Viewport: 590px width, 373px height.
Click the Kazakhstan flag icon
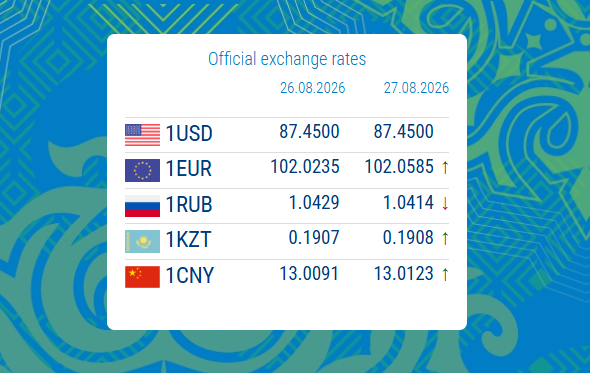tap(142, 241)
